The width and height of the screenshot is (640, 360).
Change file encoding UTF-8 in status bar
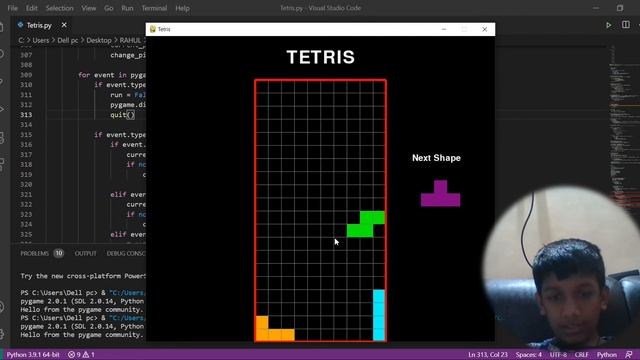(558, 355)
